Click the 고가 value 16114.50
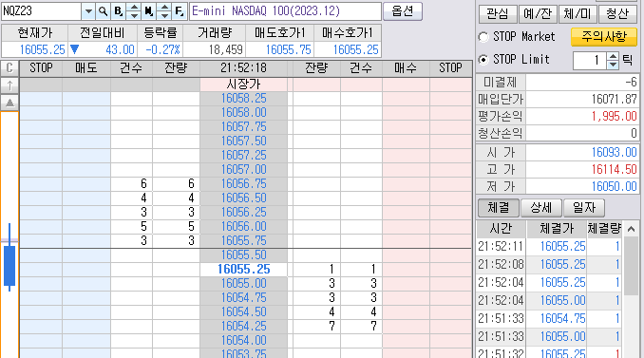The width and height of the screenshot is (644, 358). click(x=614, y=169)
